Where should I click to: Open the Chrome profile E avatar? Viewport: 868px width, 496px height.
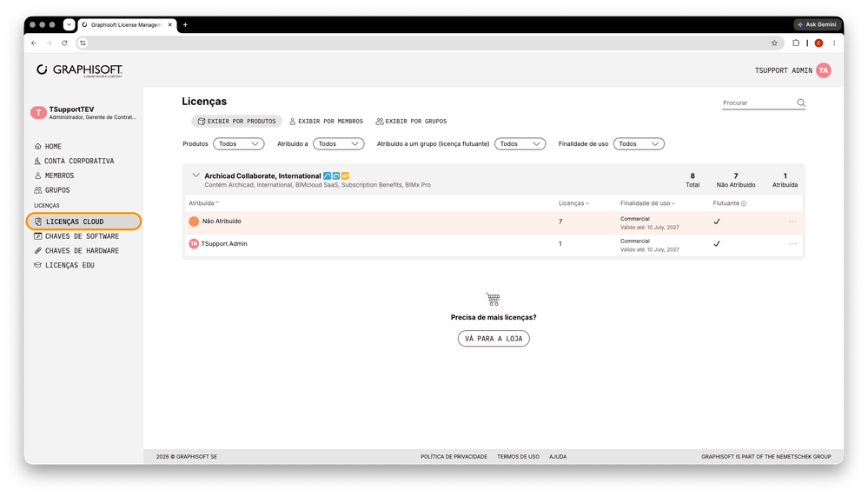point(818,43)
